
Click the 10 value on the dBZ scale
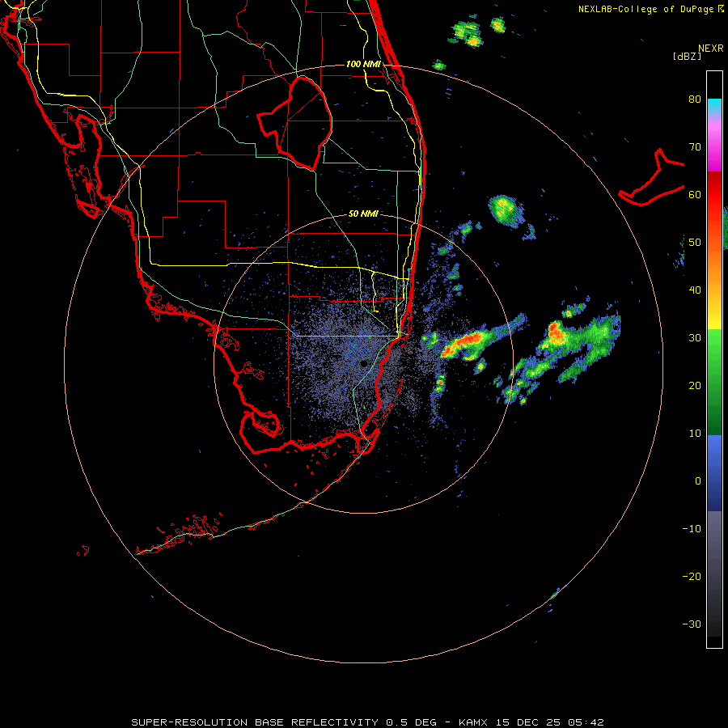(x=695, y=434)
